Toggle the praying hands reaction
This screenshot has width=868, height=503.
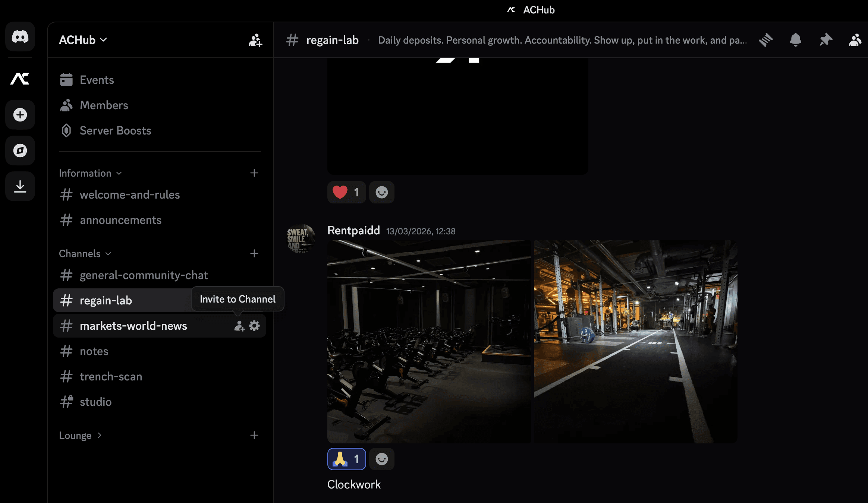[346, 459]
